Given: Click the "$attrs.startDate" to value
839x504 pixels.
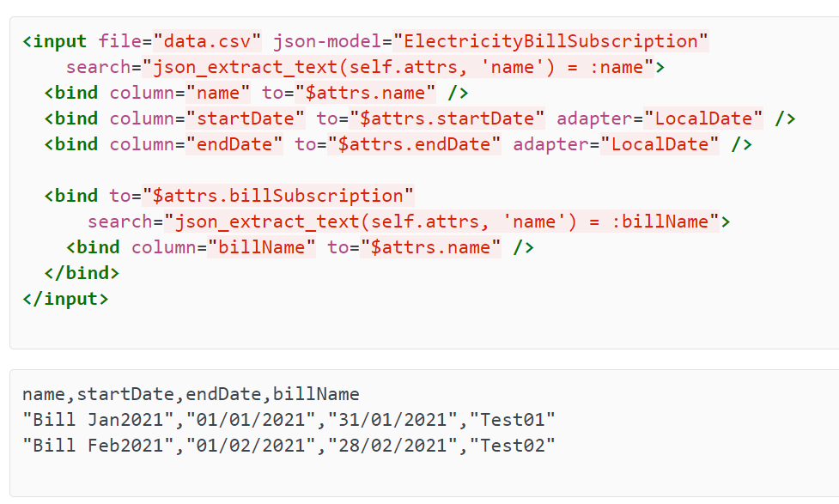Looking at the screenshot, I should point(447,118).
